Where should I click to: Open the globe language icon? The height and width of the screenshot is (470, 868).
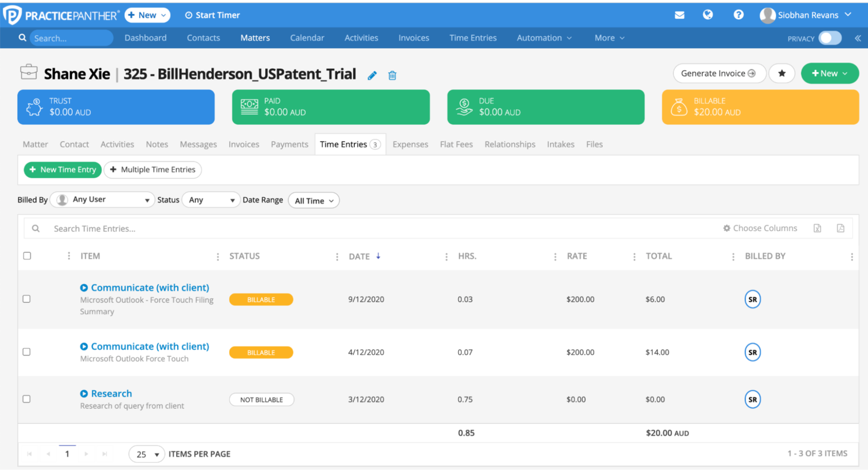(x=708, y=15)
